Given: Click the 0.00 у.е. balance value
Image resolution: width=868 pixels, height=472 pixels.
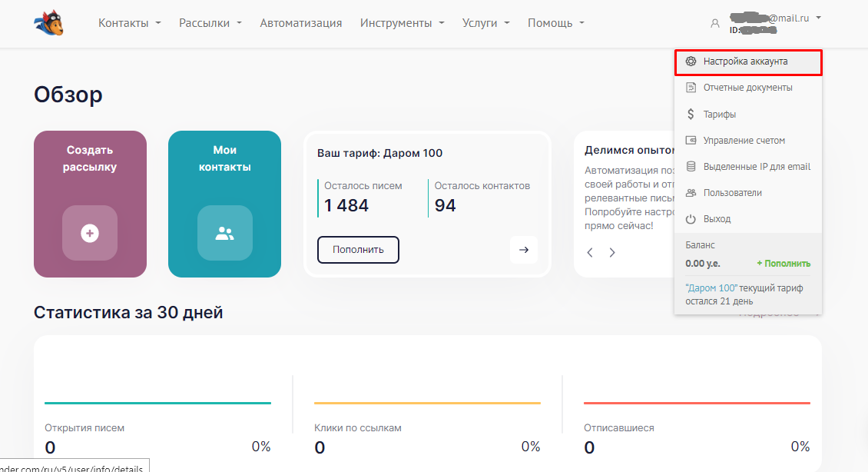Looking at the screenshot, I should coord(703,264).
